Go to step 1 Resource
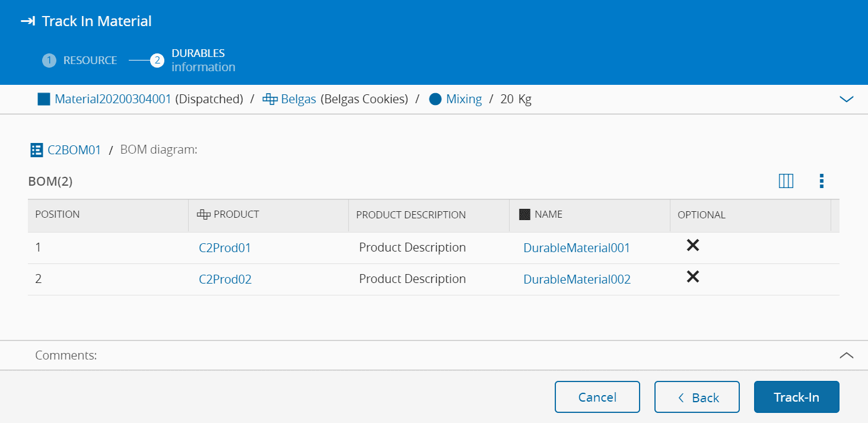Screen dimensions: 868x423 tap(80, 61)
